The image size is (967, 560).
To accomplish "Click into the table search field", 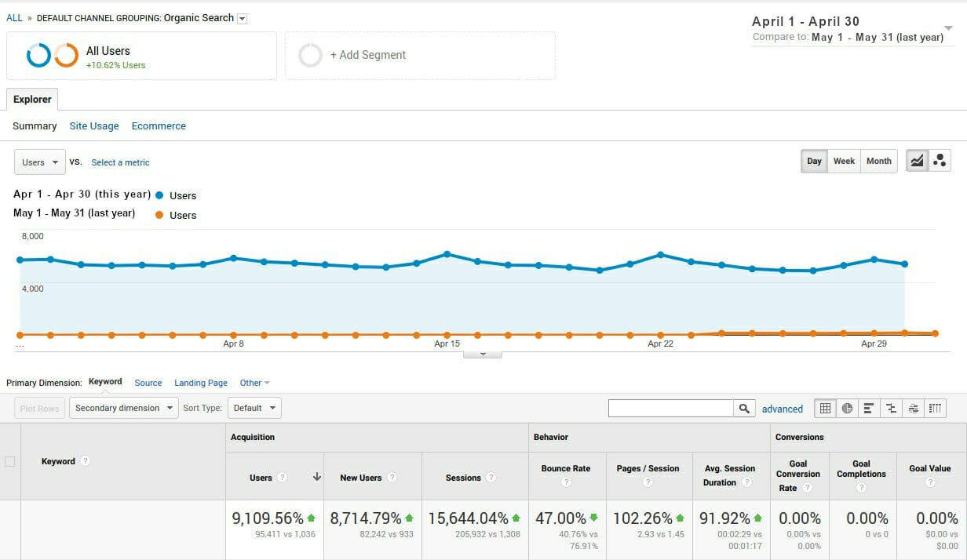I will (670, 408).
